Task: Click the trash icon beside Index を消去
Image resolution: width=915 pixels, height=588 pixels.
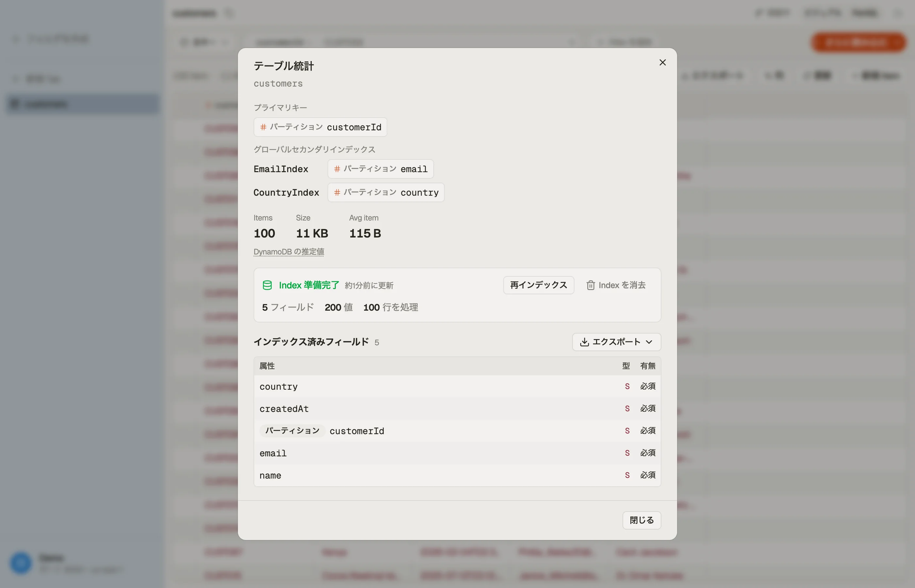Action: (x=591, y=285)
